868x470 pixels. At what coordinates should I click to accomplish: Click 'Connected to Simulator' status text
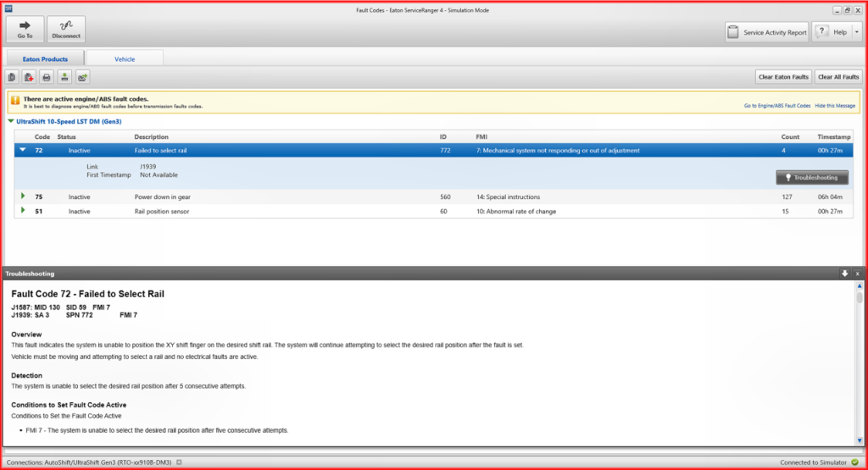click(813, 462)
